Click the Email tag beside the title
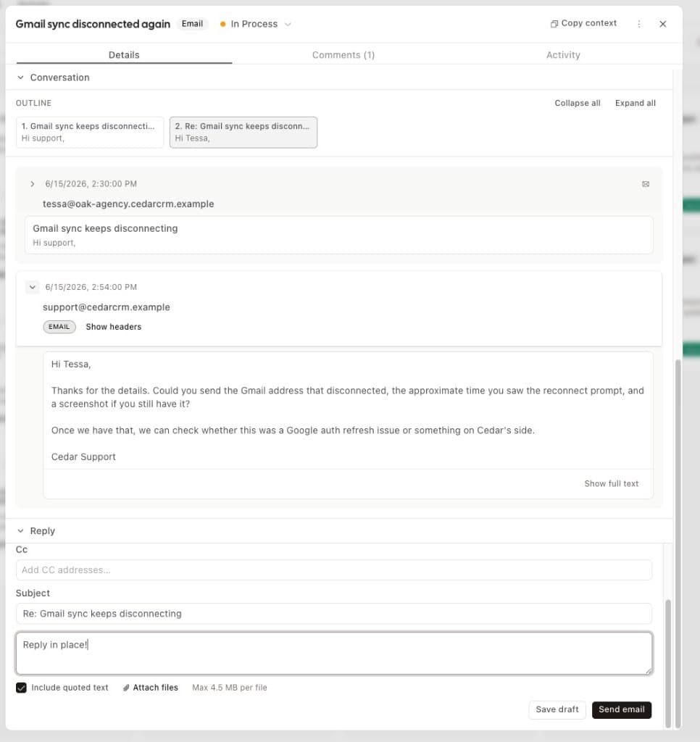The height and width of the screenshot is (742, 700). 192,24
